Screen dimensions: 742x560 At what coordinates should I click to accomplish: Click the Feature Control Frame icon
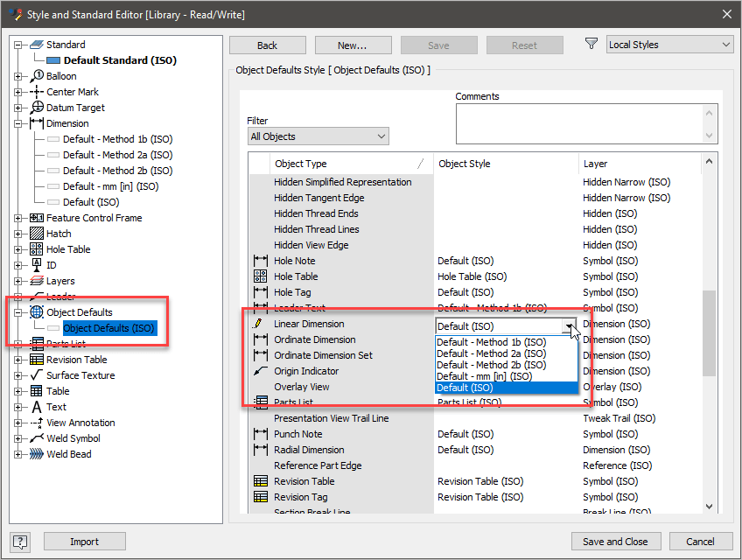[38, 218]
